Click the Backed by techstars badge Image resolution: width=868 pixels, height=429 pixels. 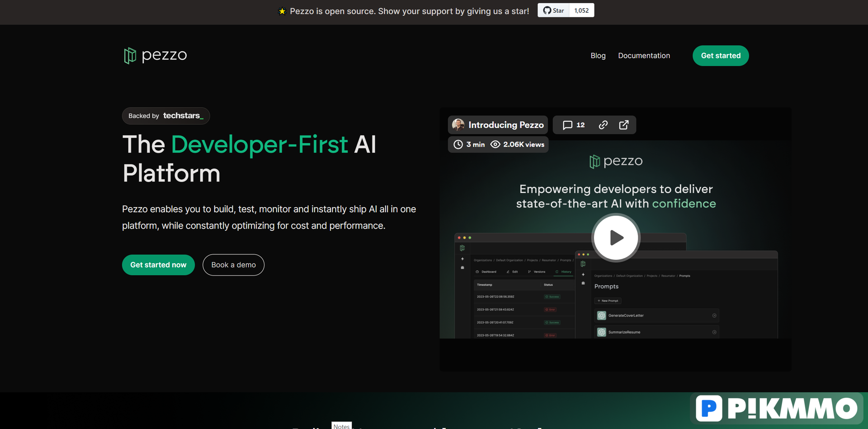point(166,116)
